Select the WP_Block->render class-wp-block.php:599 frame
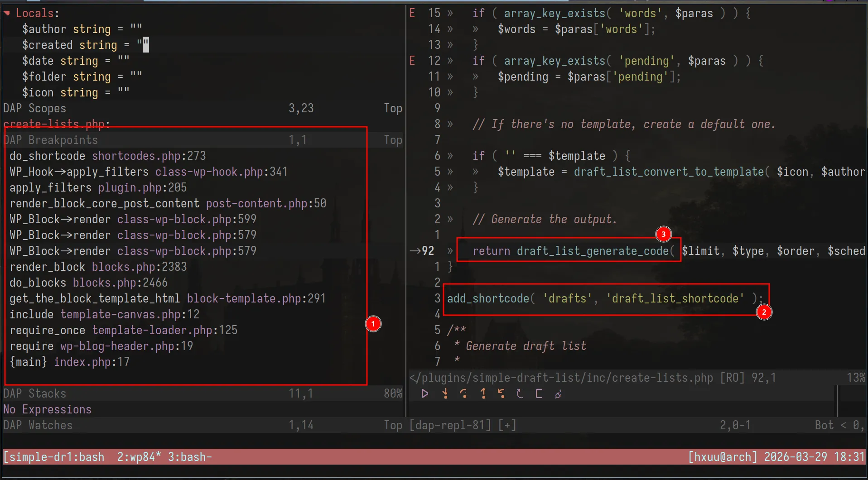 133,219
